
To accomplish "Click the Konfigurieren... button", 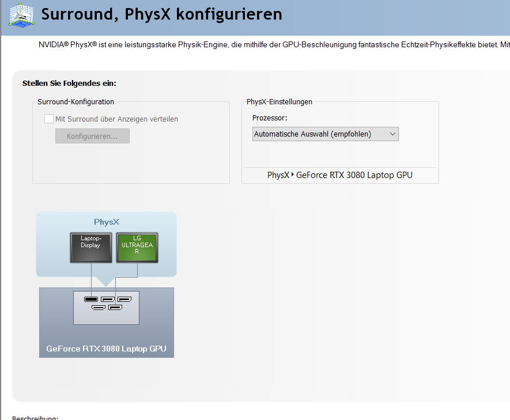I will pos(92,136).
